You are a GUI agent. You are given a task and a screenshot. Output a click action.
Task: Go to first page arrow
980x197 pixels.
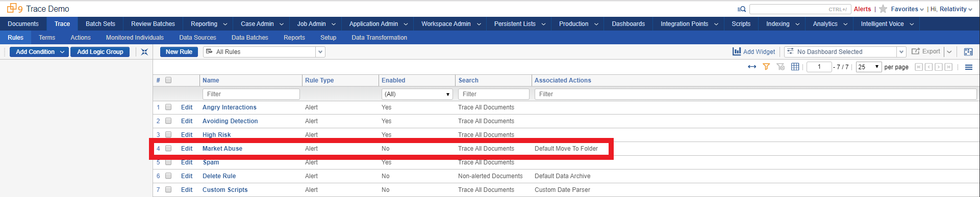click(919, 67)
